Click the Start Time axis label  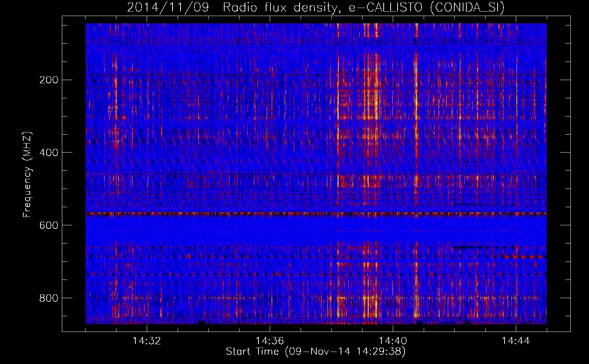(x=316, y=352)
